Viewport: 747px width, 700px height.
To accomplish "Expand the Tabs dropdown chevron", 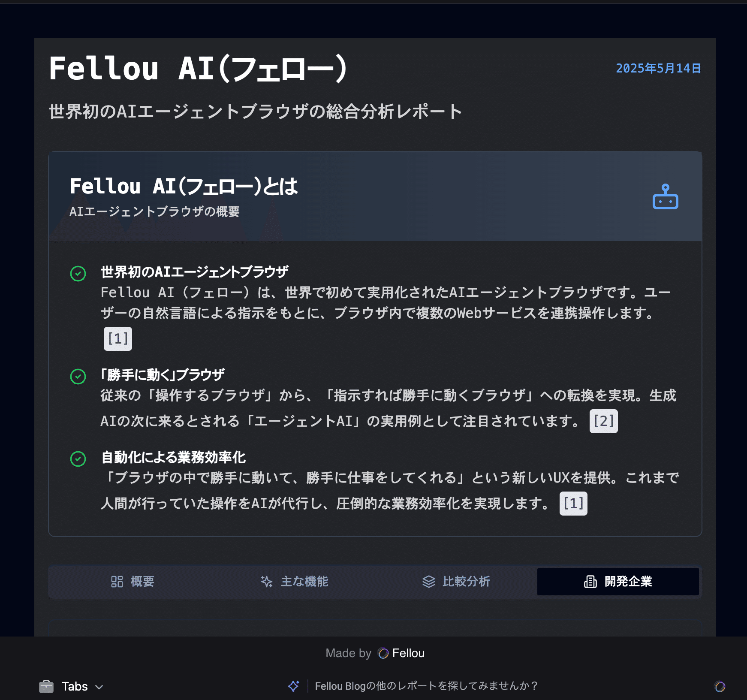I will point(99,687).
